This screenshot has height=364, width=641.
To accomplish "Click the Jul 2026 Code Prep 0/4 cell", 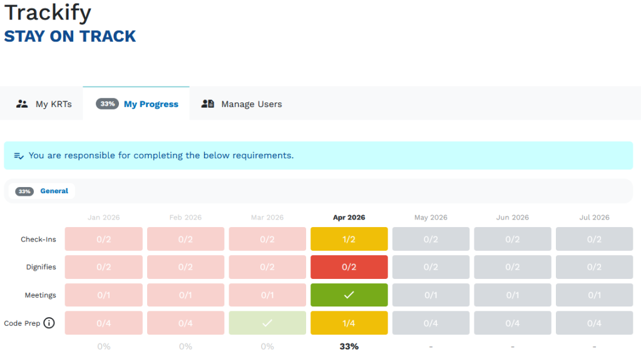I will click(594, 323).
